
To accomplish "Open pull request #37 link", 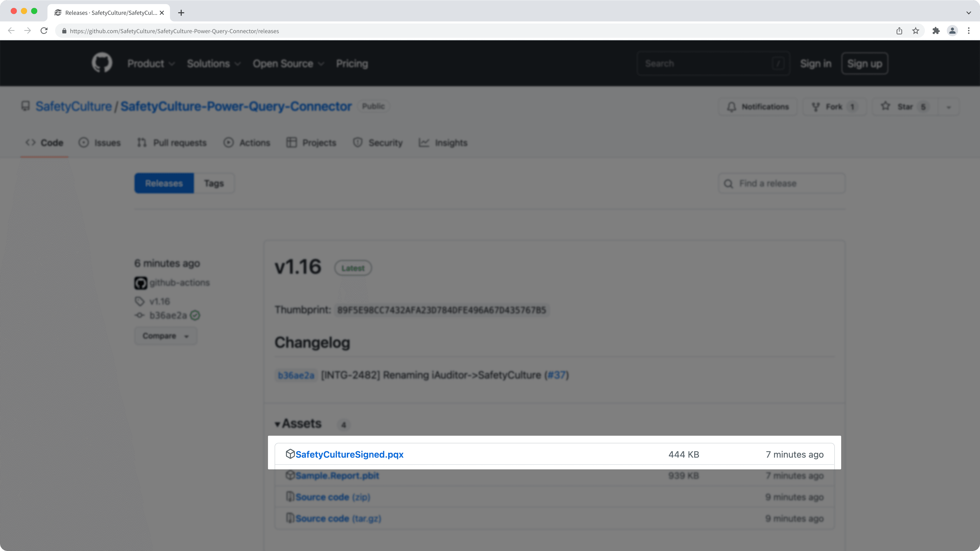I will coord(557,375).
